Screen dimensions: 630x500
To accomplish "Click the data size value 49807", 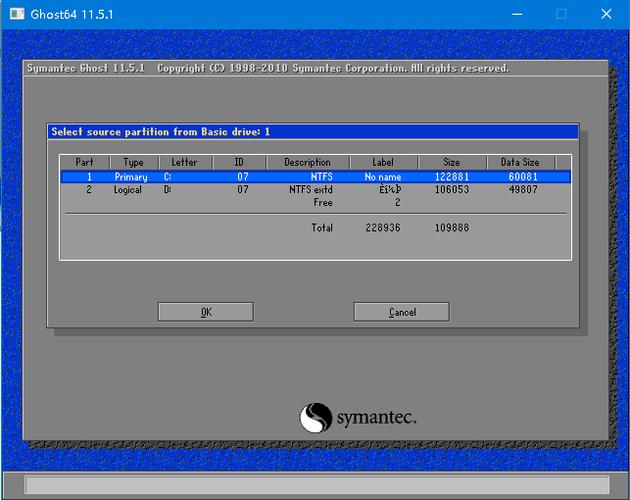I will (523, 189).
